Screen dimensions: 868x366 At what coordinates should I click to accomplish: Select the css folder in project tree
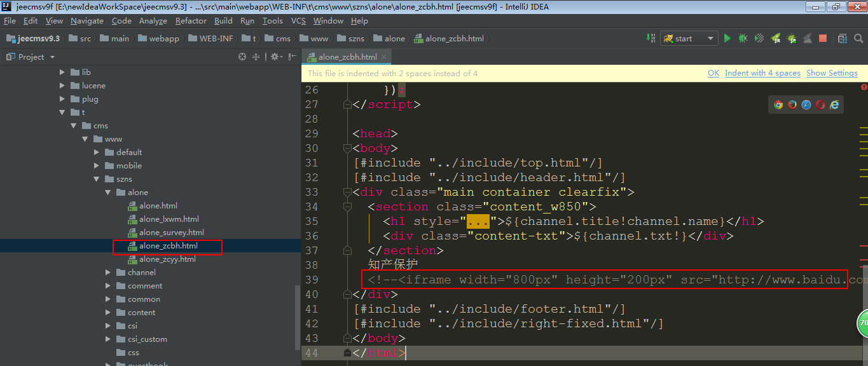coord(128,353)
